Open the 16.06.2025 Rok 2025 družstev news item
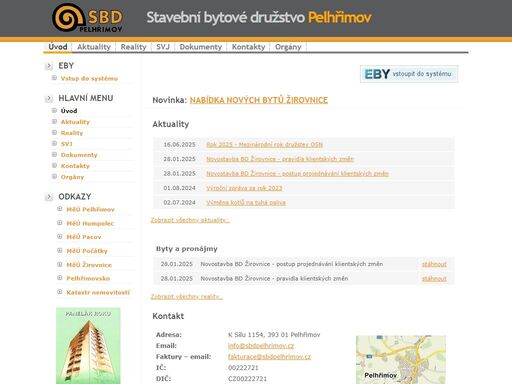Screen dimensions: 512x384 coord(264,145)
